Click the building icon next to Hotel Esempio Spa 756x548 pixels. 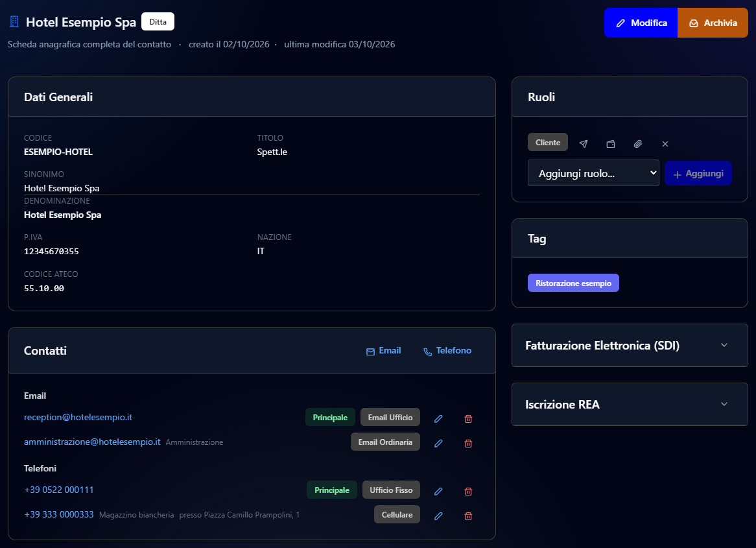point(14,21)
